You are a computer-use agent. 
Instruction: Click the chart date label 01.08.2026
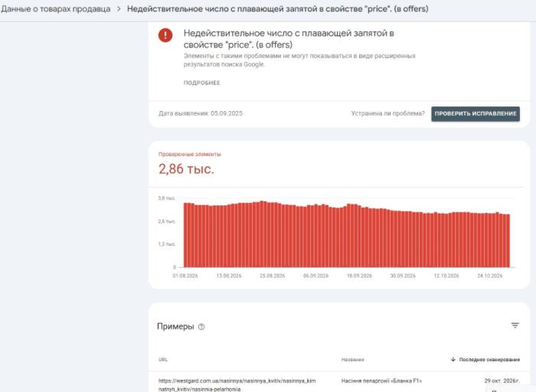[185, 276]
